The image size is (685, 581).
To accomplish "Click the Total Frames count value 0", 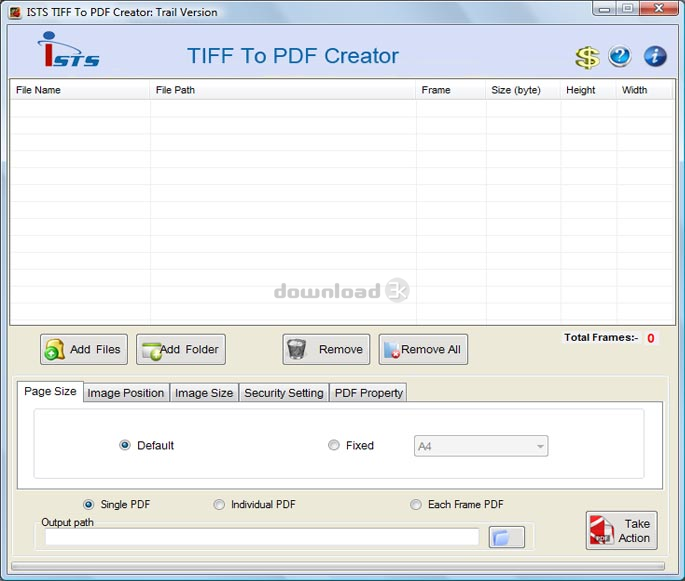I will 651,338.
